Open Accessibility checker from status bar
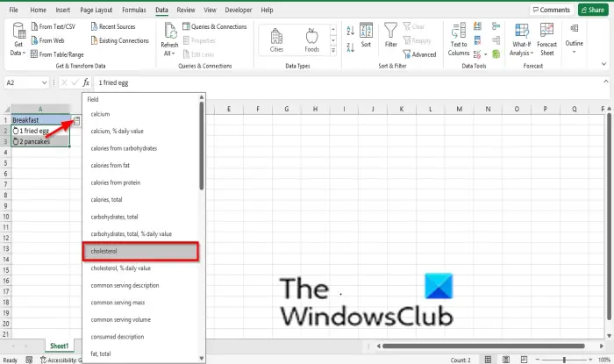Image resolution: width=614 pixels, height=364 pixels. tap(61, 360)
